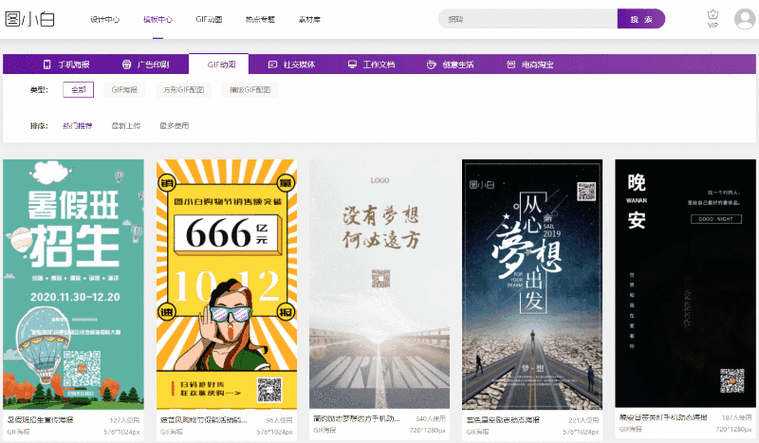Open the VIP crown icon
This screenshot has height=443, width=759.
712,18
